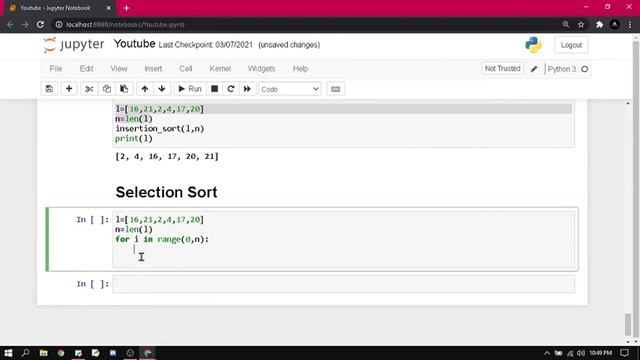Screen dimensions: 640x360
Task: Rename the notebook title Youtube
Action: click(x=134, y=44)
